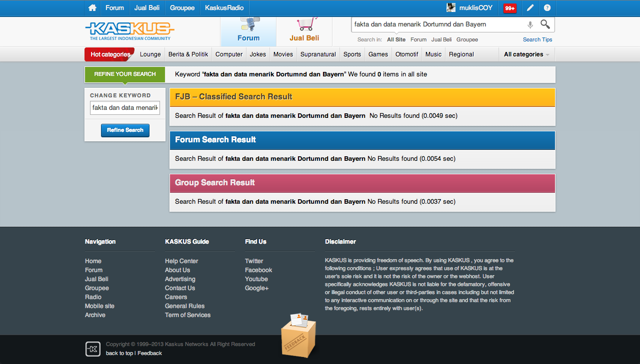Open the Term of Services link
The image size is (640, 364).
[187, 315]
